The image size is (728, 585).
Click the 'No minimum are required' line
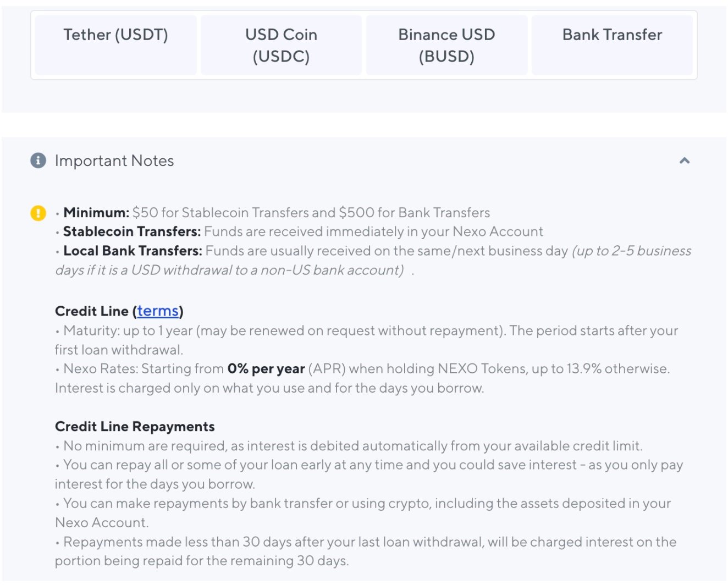[x=349, y=446]
